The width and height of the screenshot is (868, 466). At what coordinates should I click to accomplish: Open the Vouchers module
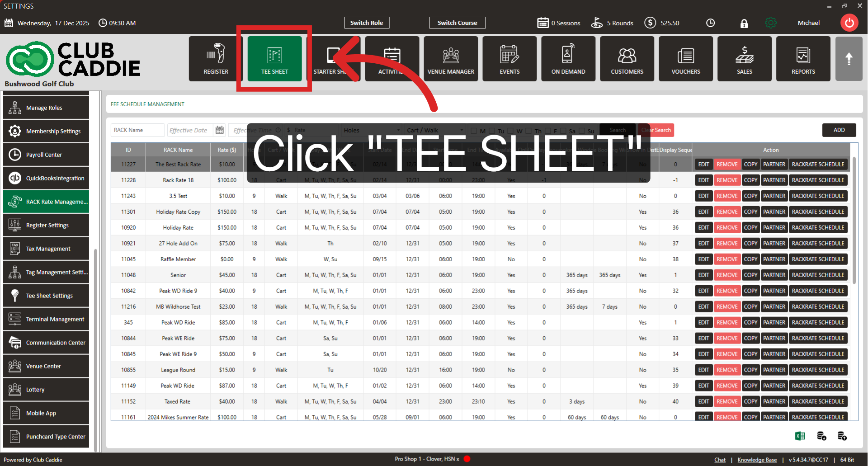coord(685,59)
